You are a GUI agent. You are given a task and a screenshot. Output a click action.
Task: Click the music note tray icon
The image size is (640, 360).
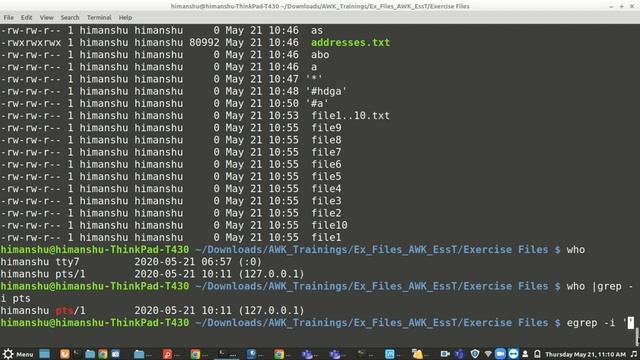pyautogui.click(x=633, y=354)
